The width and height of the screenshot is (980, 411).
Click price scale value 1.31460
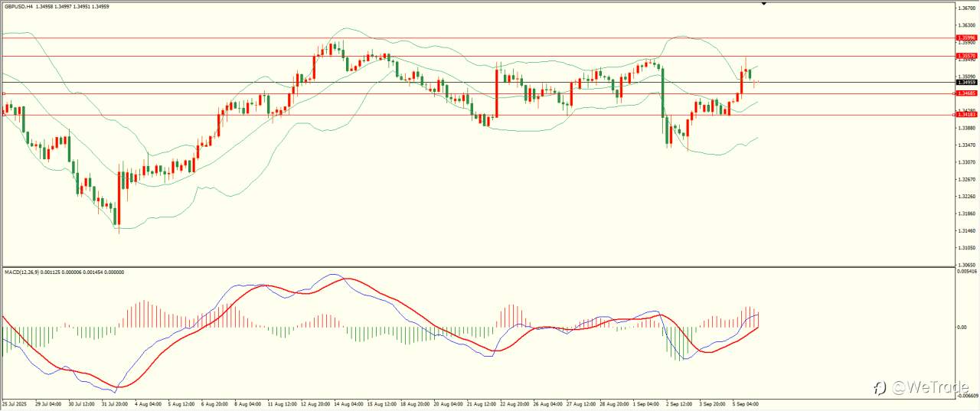coord(965,231)
